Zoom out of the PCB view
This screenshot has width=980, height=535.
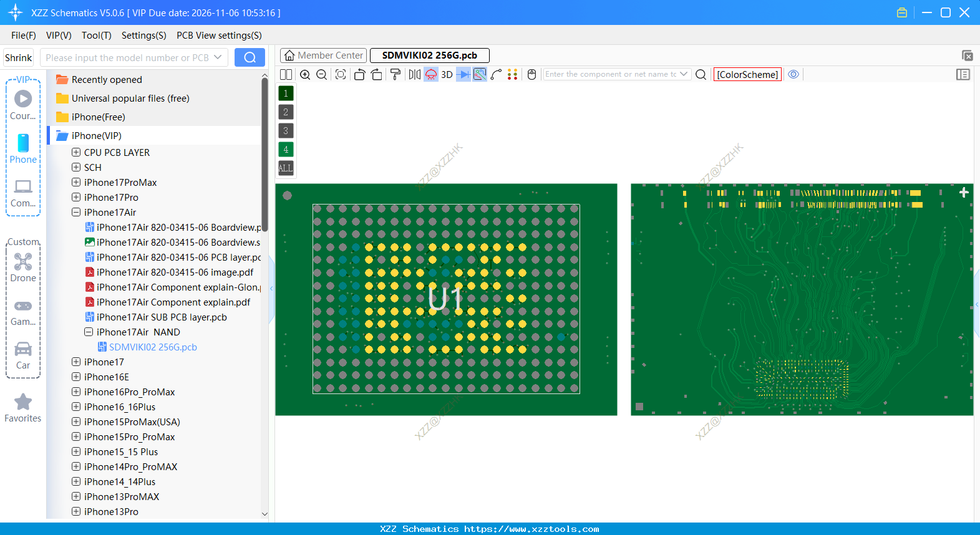coord(321,75)
